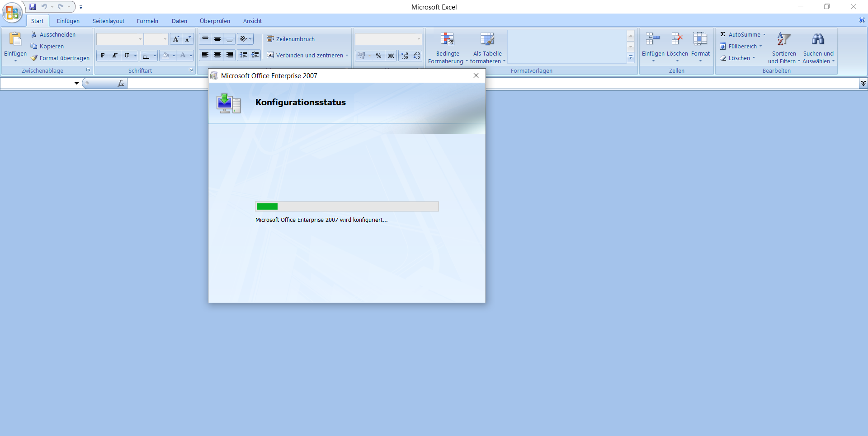The image size is (868, 436).
Task: Open Suchen und Auswählen binoculars menu
Action: 818,47
